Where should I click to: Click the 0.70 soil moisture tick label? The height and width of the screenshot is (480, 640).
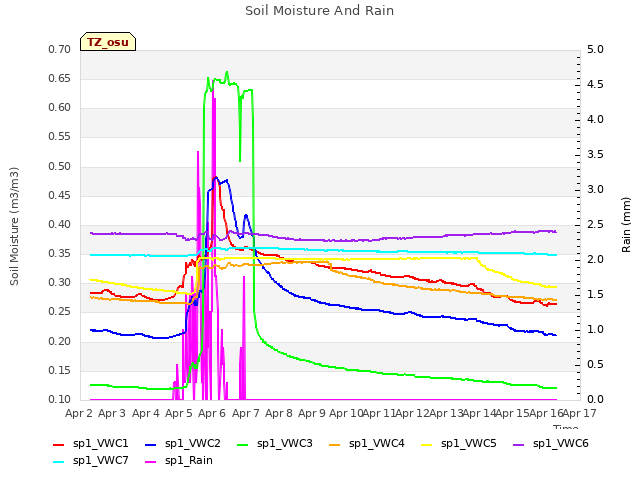[x=60, y=50]
